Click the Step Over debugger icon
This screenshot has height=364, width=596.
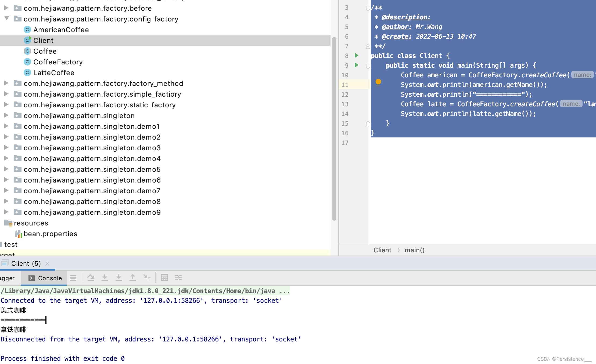(x=91, y=278)
